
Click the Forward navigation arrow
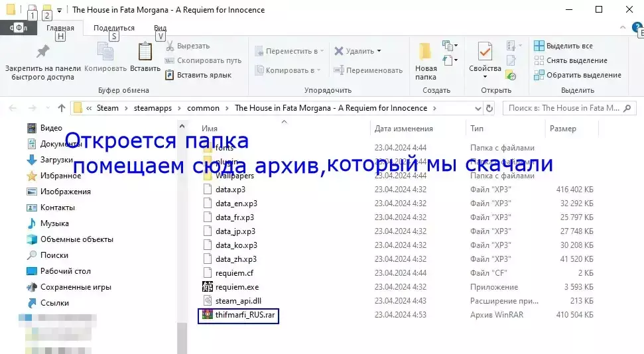point(32,108)
